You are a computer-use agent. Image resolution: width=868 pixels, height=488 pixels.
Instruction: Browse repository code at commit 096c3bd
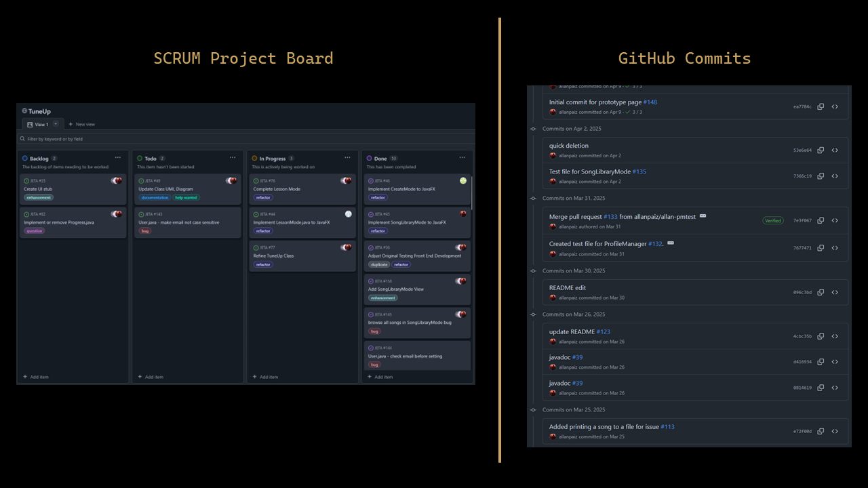tap(835, 292)
